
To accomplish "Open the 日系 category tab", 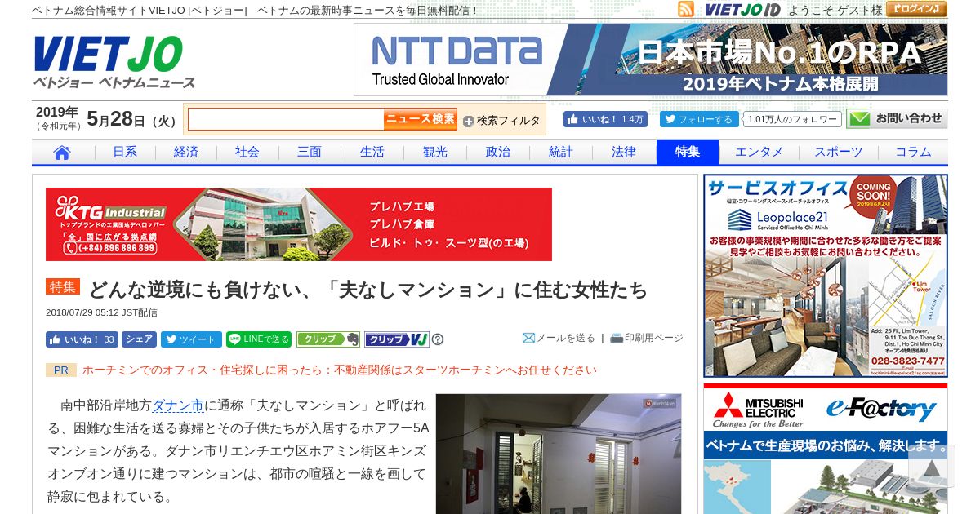I will point(125,152).
